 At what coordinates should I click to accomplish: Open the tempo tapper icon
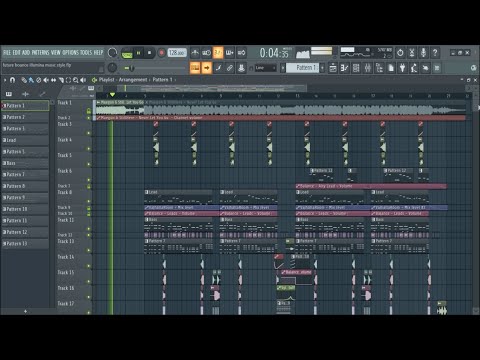[414, 68]
